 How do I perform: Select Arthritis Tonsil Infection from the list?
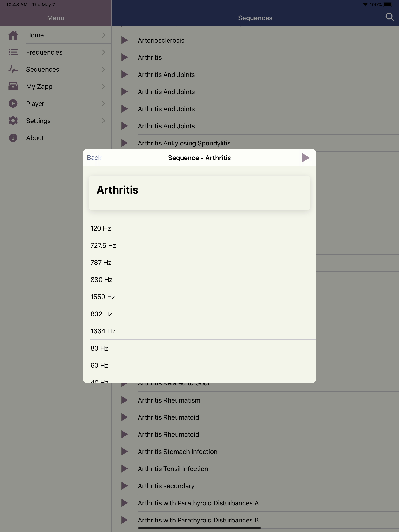pyautogui.click(x=173, y=469)
